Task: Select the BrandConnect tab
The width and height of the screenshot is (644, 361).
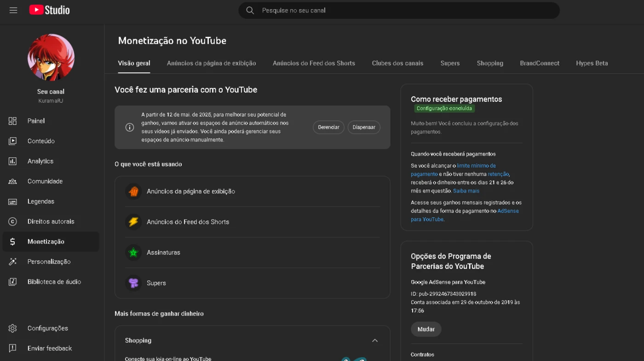Action: coord(540,63)
